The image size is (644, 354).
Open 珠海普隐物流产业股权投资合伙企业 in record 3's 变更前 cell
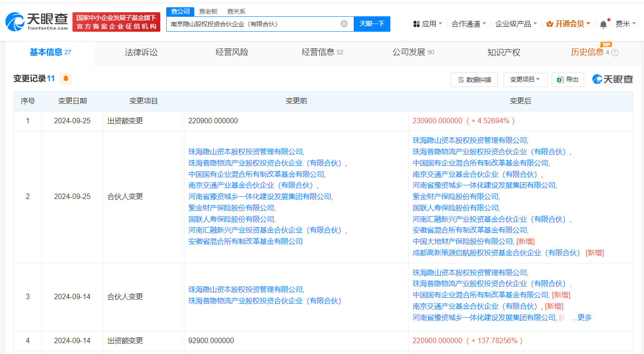[265, 301]
